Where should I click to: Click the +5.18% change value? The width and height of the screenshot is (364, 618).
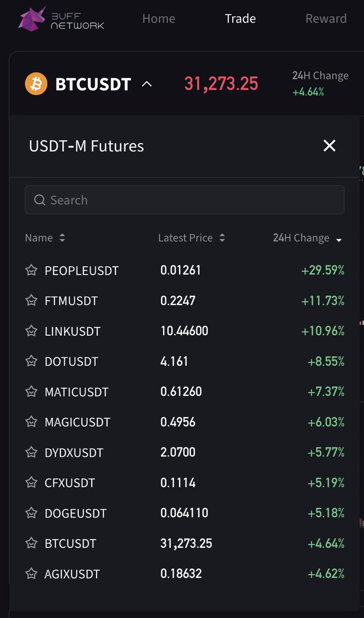click(x=326, y=513)
